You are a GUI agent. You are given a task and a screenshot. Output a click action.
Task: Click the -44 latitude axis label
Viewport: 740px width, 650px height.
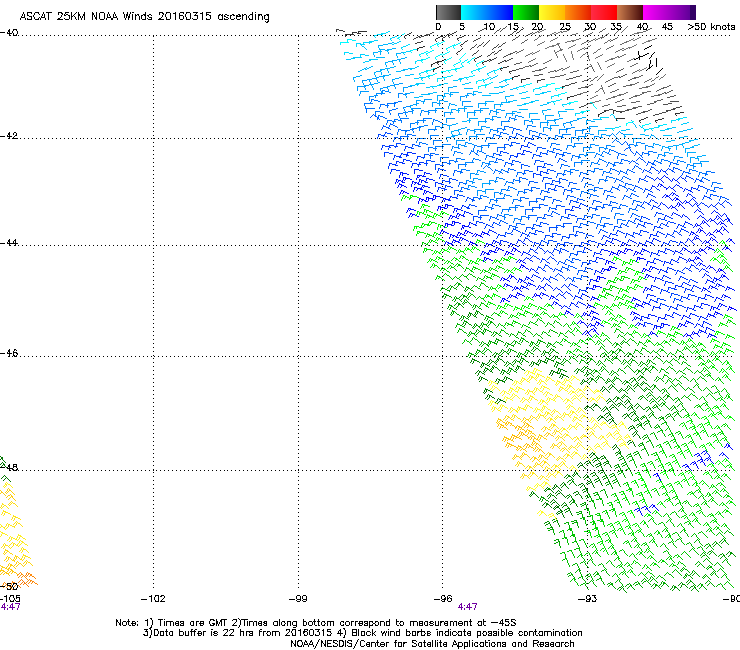(x=9, y=243)
